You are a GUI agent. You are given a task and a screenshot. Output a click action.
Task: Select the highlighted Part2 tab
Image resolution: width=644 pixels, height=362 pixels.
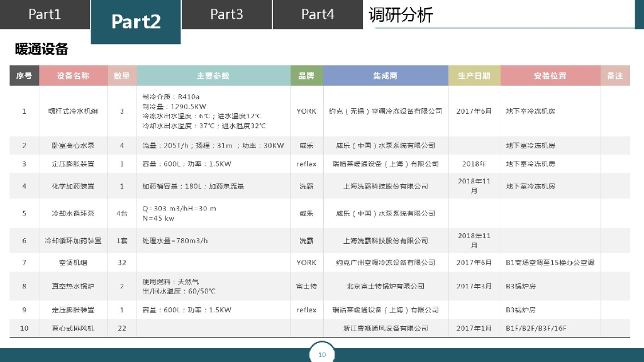click(135, 21)
